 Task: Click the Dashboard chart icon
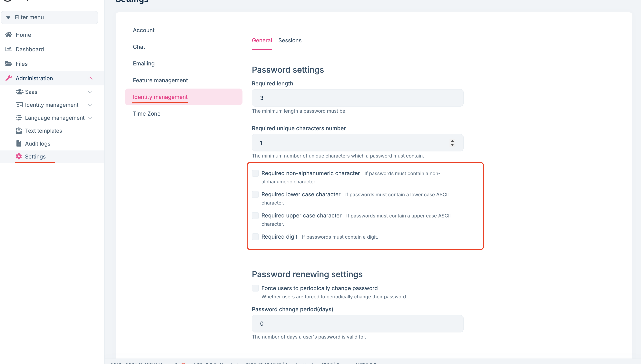[9, 49]
